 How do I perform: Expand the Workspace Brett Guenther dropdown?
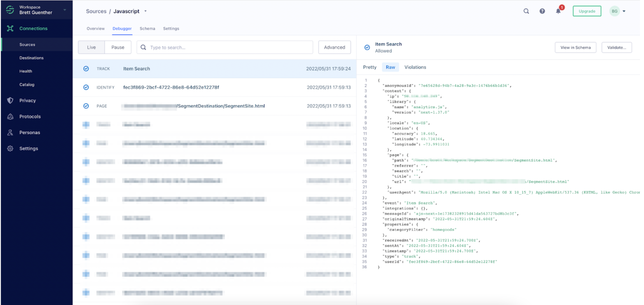(65, 10)
